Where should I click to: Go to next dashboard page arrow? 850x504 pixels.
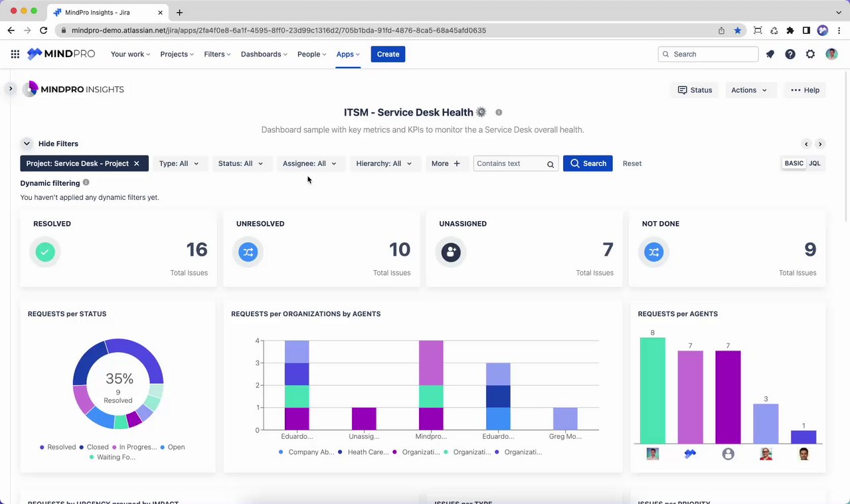pos(820,144)
